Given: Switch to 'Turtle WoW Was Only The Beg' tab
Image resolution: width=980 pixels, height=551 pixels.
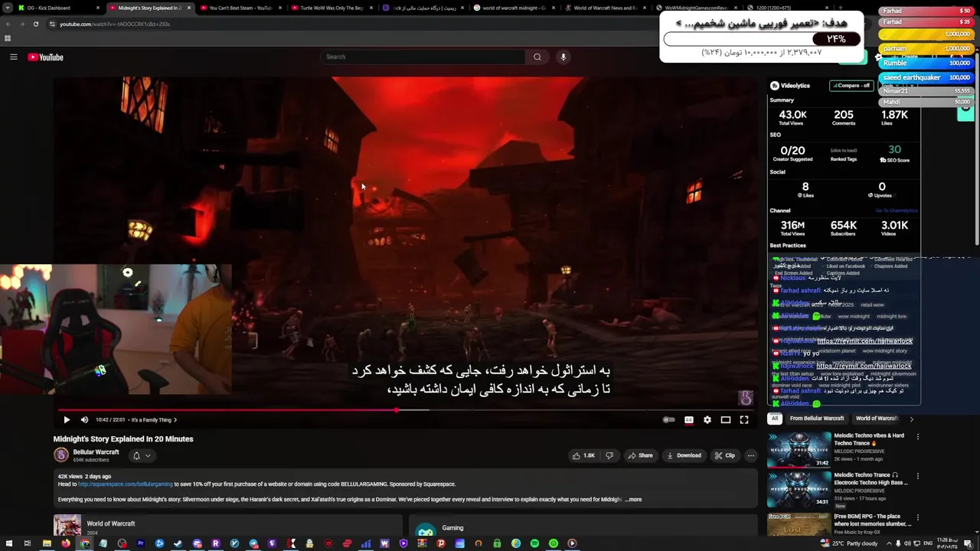Looking at the screenshot, I should point(331,8).
